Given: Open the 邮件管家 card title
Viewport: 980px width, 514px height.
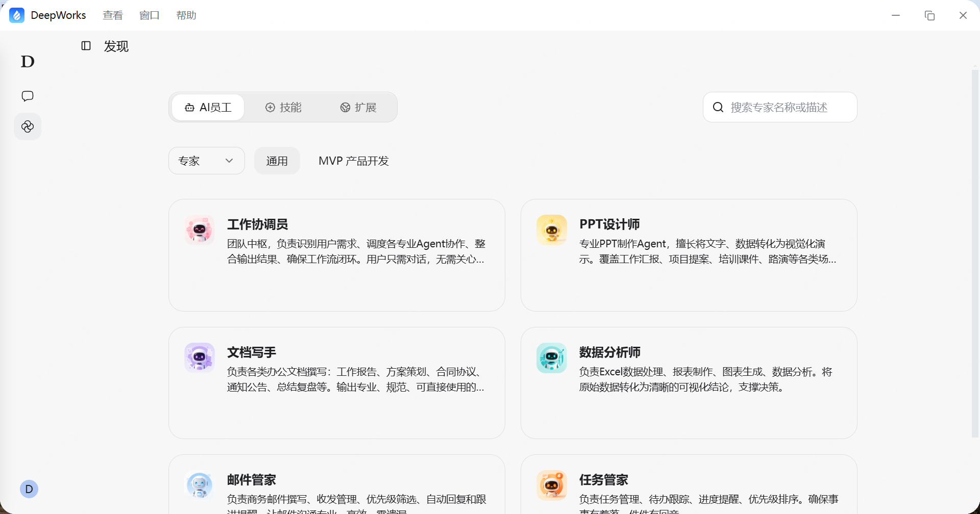Looking at the screenshot, I should click(252, 480).
